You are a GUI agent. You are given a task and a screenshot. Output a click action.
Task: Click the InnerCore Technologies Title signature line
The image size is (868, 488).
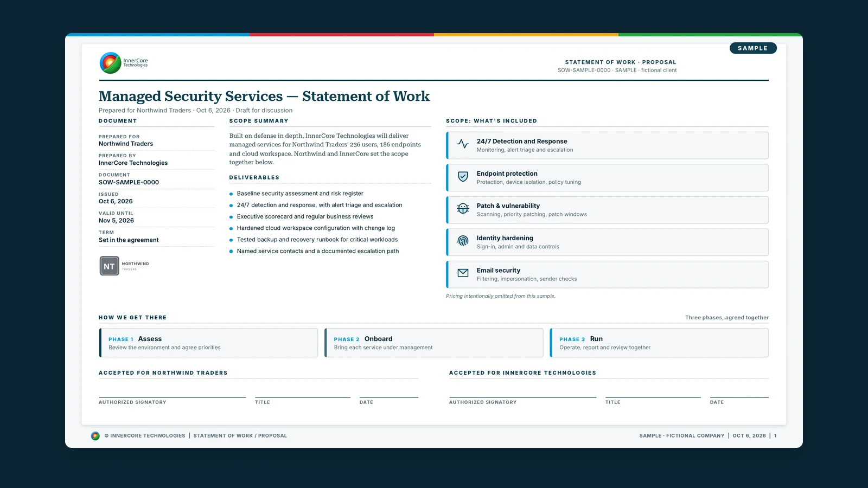[x=653, y=397]
